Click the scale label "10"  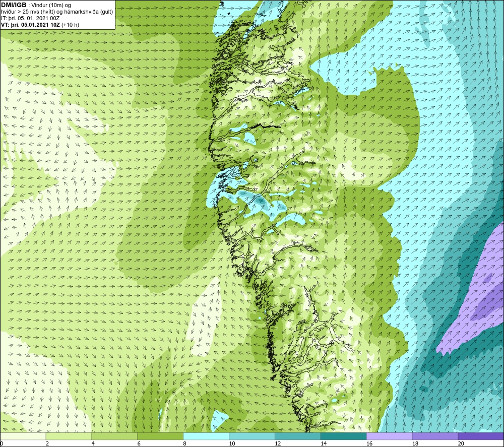tap(232, 443)
